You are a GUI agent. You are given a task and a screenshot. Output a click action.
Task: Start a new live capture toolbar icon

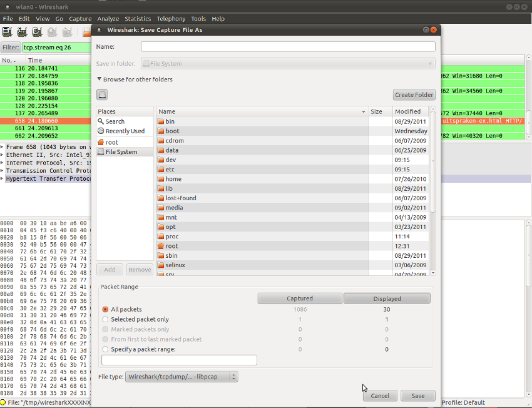coord(37,32)
